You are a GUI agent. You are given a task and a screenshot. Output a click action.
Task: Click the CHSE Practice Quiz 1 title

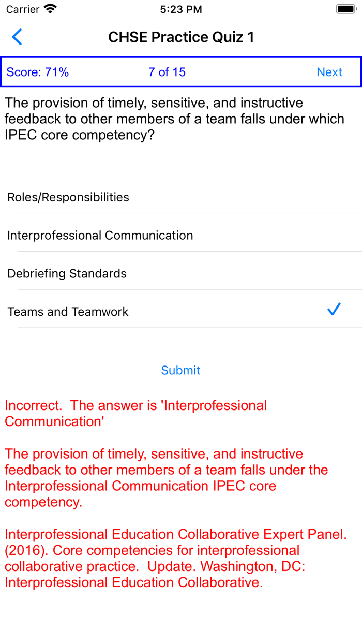pyautogui.click(x=181, y=37)
